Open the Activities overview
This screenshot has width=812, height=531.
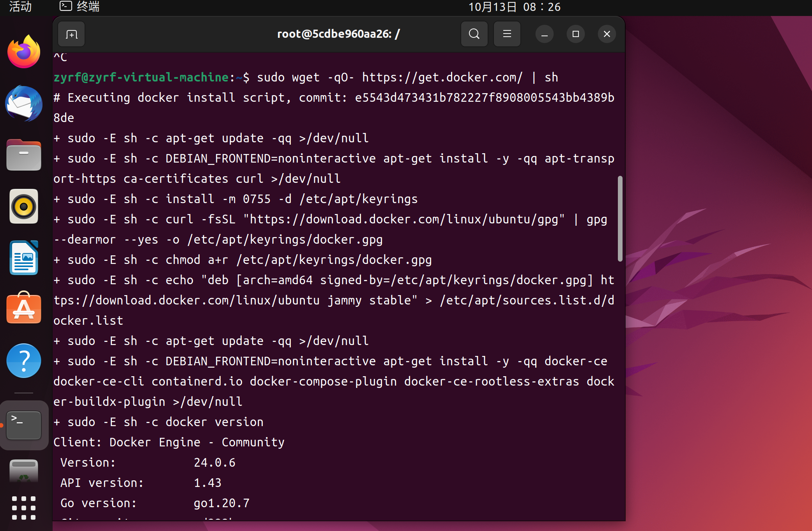tap(20, 7)
